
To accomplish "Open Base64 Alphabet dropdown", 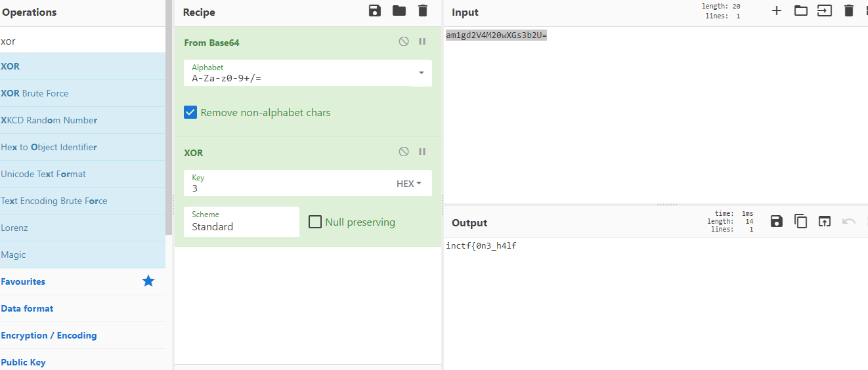I will tap(421, 73).
